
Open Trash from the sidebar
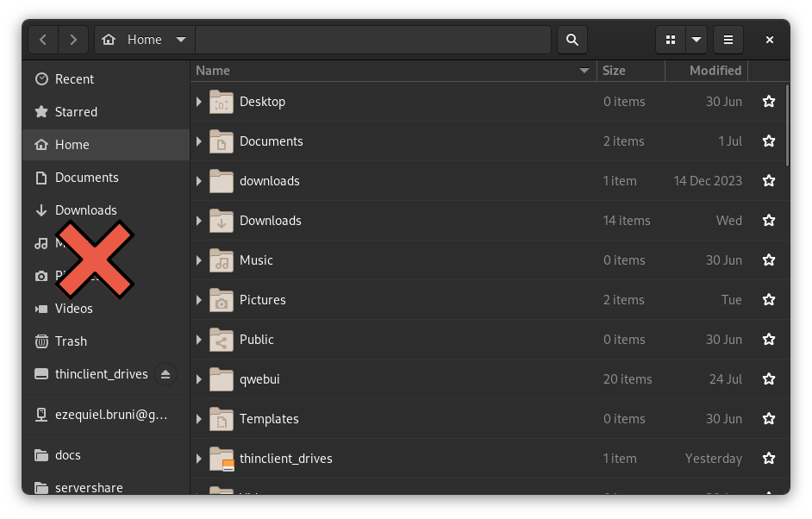71,341
